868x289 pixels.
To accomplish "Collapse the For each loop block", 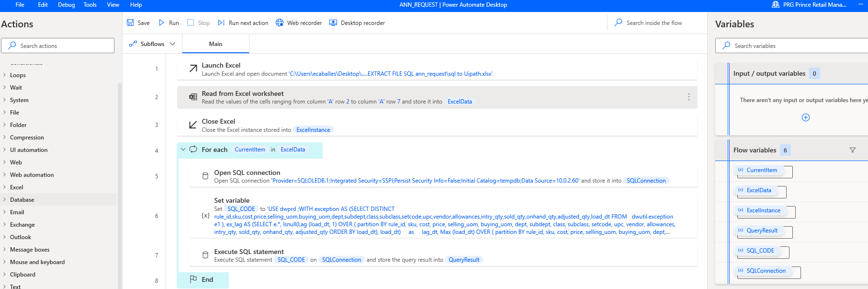I will tap(183, 150).
